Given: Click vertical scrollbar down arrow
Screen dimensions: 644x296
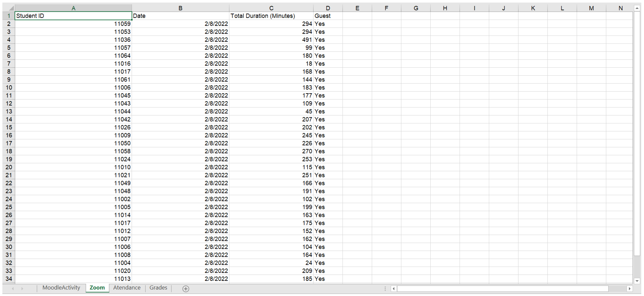Looking at the screenshot, I should (637, 281).
